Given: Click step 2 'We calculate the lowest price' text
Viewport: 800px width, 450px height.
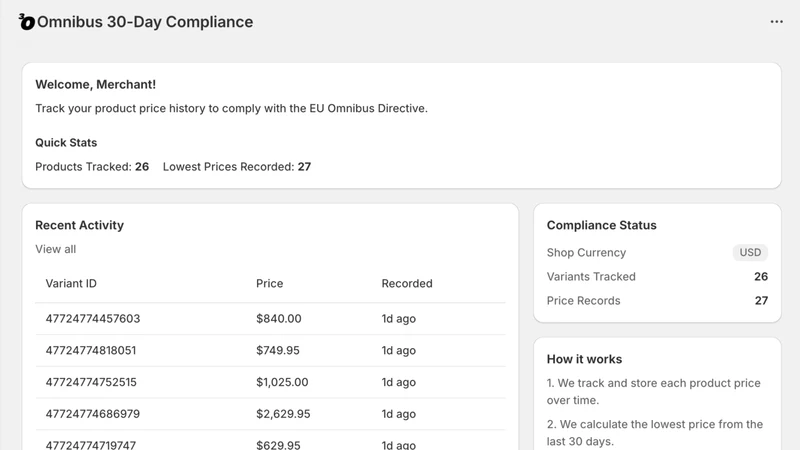Looking at the screenshot, I should coord(655,433).
